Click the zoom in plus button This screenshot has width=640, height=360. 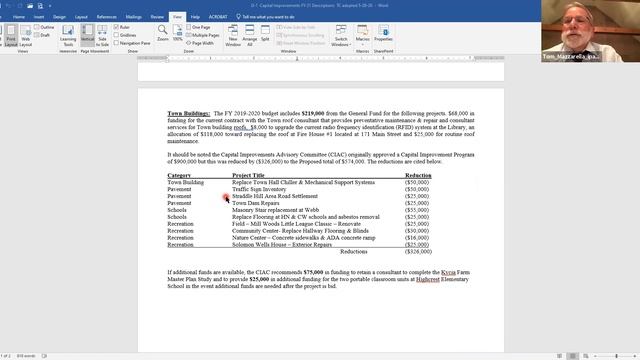(x=635, y=356)
